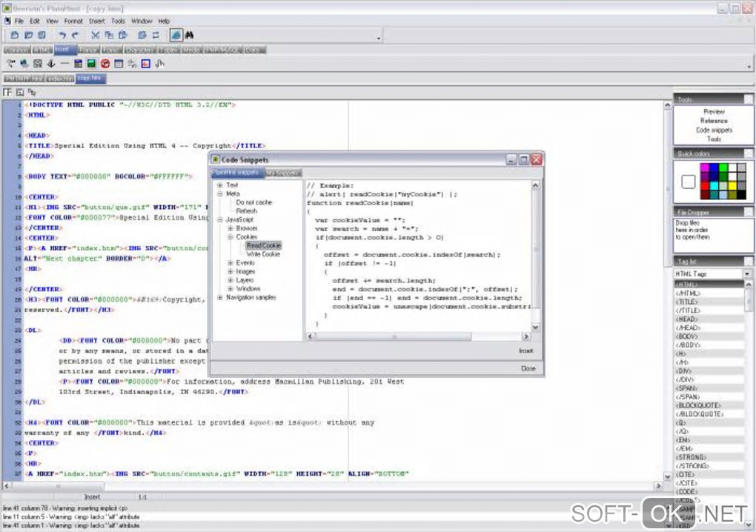Click the snippet code horizontal scrollbar
756x532 pixels.
(417, 336)
